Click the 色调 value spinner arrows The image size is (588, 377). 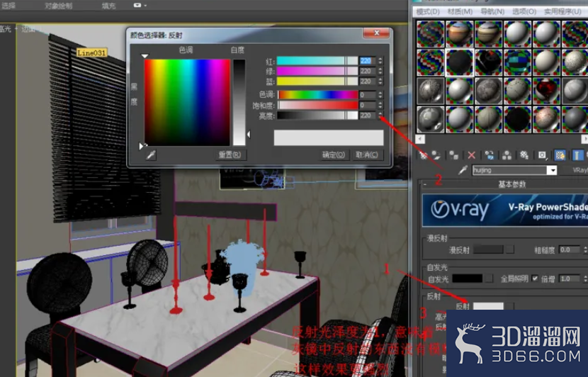coord(380,94)
